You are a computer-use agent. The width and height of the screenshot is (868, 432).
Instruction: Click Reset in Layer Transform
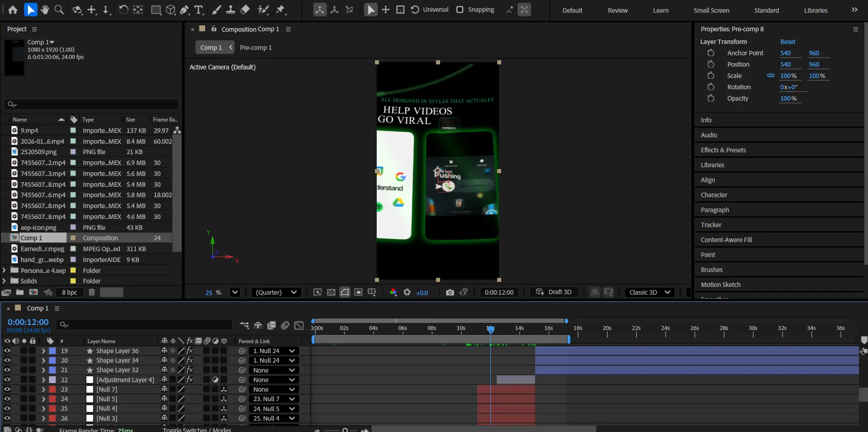coord(787,42)
